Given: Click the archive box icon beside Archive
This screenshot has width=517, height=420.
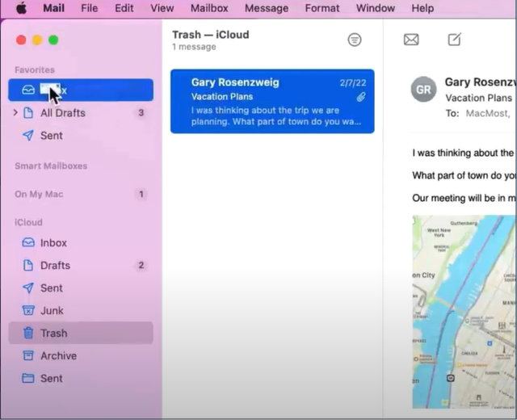Looking at the screenshot, I should coord(28,355).
